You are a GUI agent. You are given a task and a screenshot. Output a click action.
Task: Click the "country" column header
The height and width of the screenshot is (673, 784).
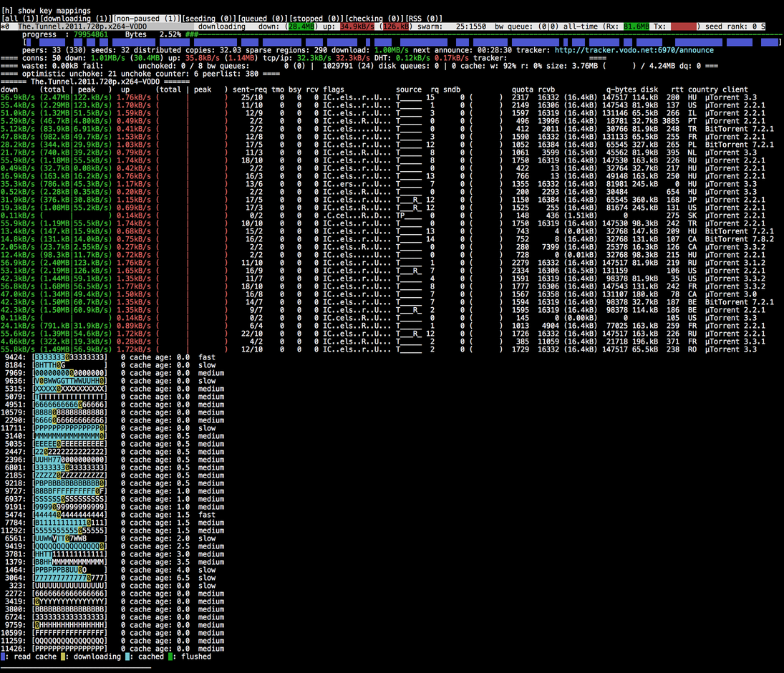(x=703, y=89)
